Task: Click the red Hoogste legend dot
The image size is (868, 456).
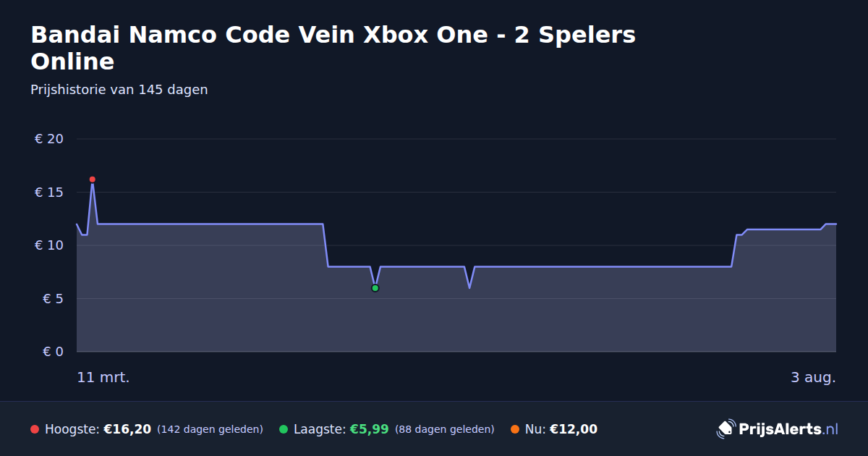Action: pos(35,429)
